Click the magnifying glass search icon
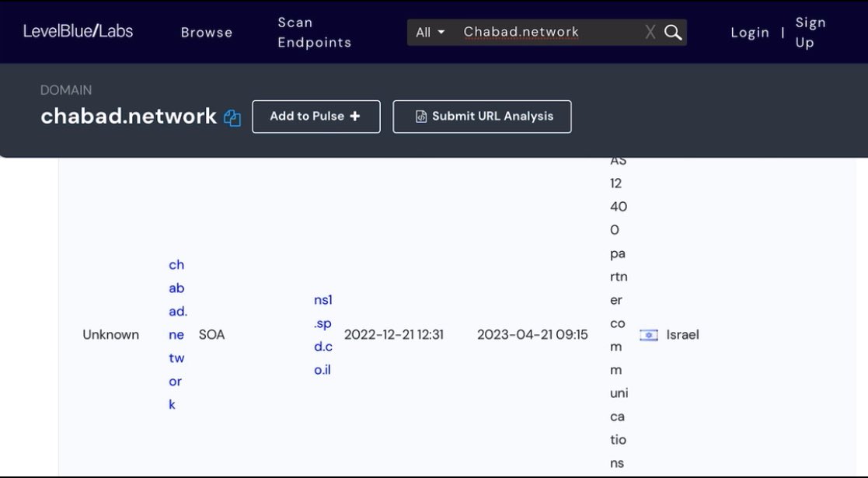This screenshot has width=868, height=478. tap(673, 32)
